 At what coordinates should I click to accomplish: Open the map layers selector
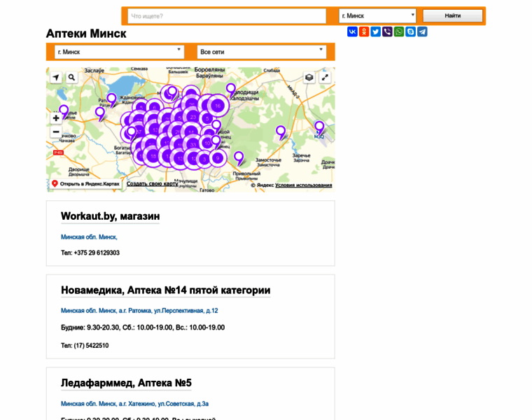coord(309,78)
